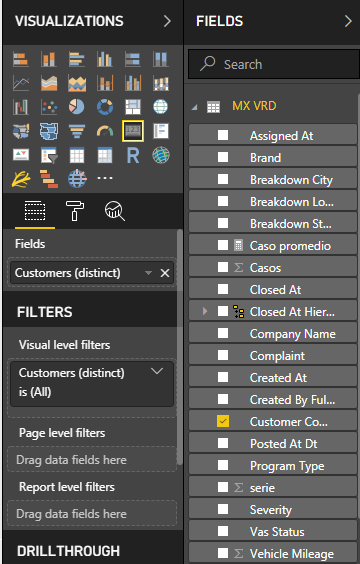Select the Map globe visual
This screenshot has width=360, height=564.
[160, 107]
